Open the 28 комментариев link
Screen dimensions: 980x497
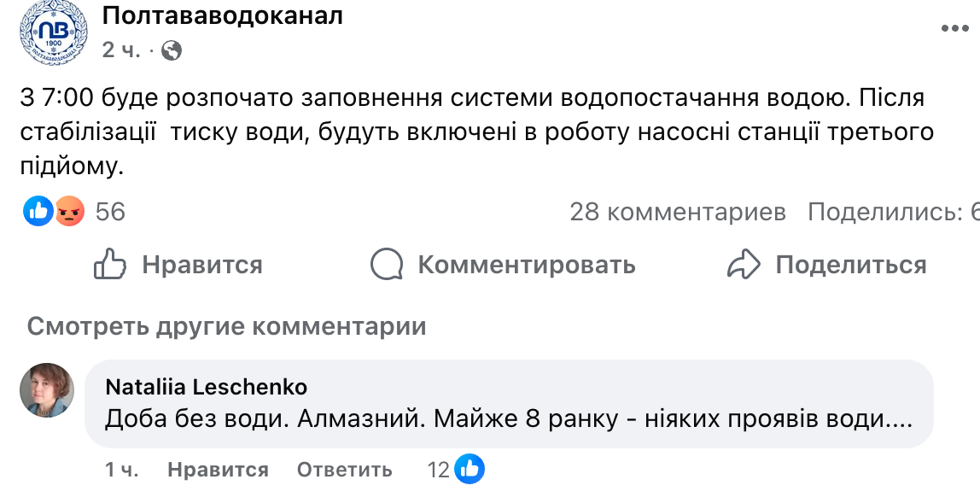678,212
